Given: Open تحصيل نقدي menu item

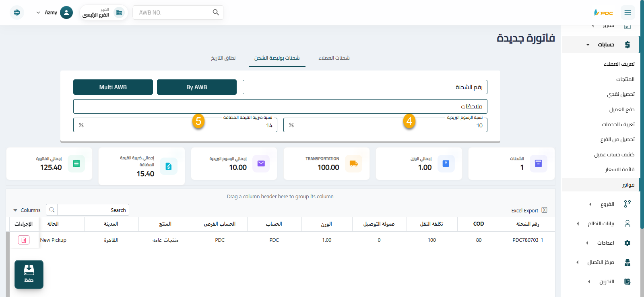Looking at the screenshot, I should coord(621,94).
